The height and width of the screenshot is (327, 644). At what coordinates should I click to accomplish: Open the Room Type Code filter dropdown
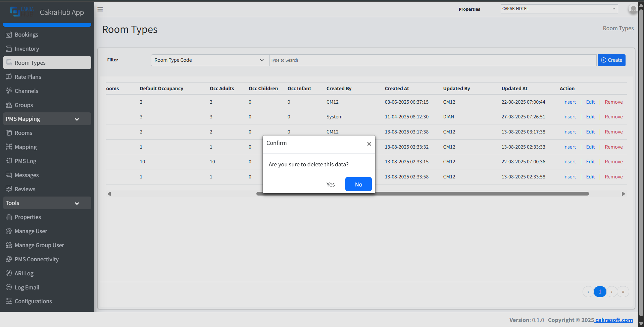(x=209, y=60)
